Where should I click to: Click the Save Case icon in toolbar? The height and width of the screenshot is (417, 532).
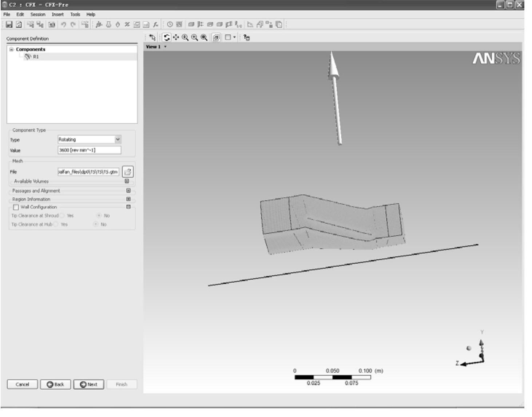pyautogui.click(x=9, y=25)
